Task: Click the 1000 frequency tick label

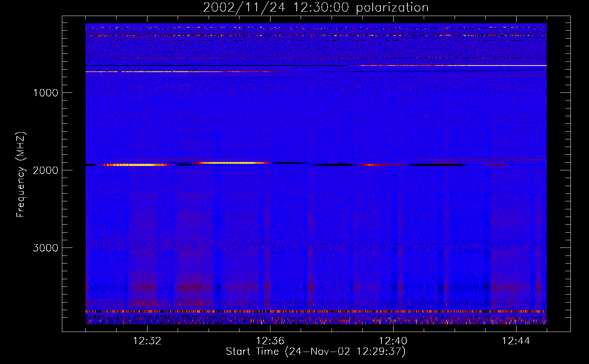Action: [46, 93]
